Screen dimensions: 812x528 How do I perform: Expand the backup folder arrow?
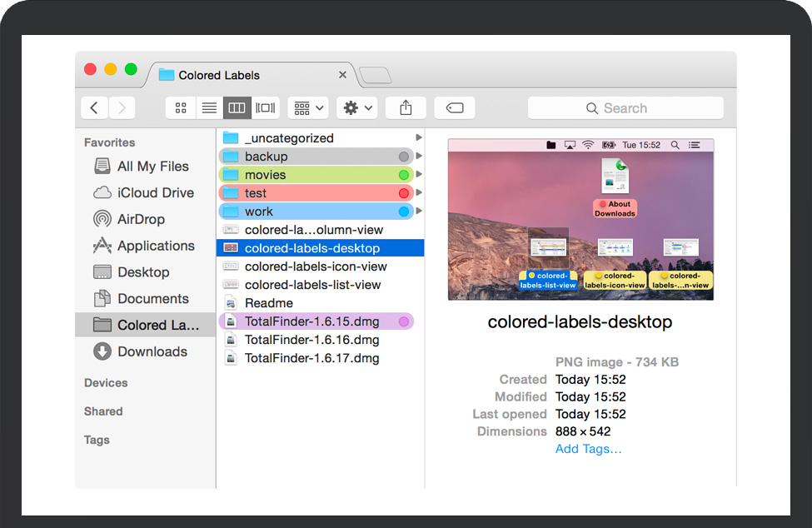(419, 157)
